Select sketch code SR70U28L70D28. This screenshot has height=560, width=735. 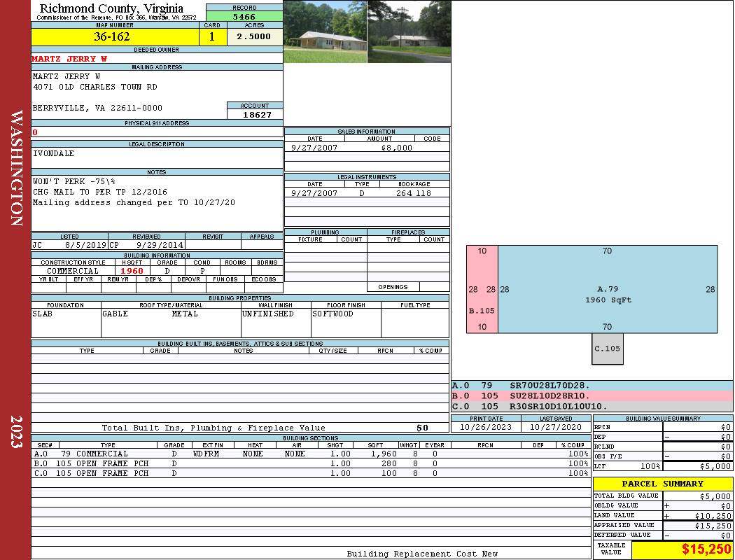coord(549,386)
